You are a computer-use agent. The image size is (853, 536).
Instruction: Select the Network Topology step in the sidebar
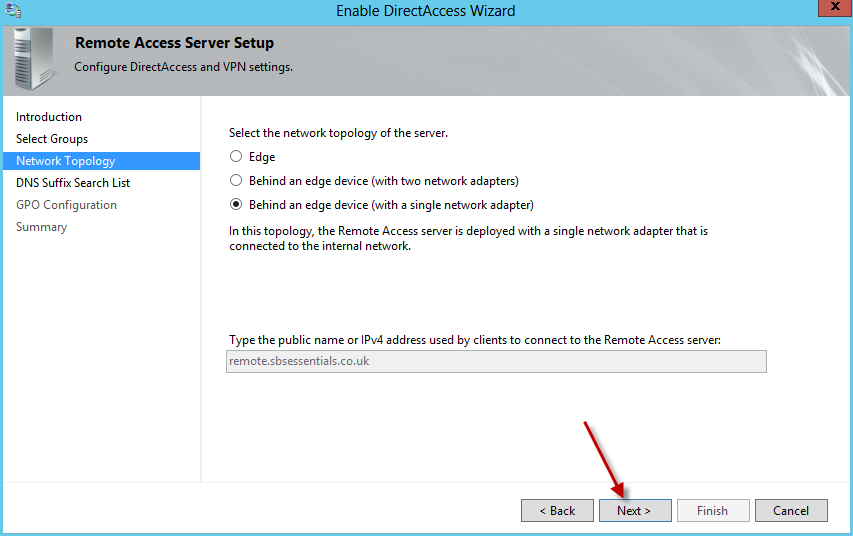pos(66,161)
